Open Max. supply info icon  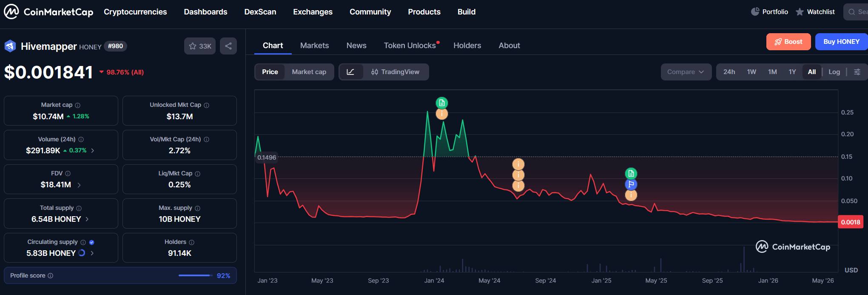pos(197,208)
